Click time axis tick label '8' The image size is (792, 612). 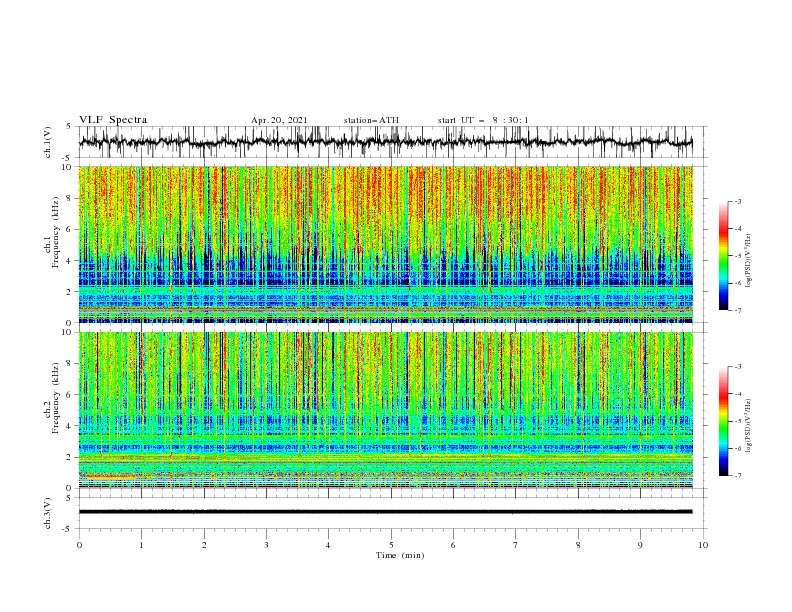(x=578, y=545)
